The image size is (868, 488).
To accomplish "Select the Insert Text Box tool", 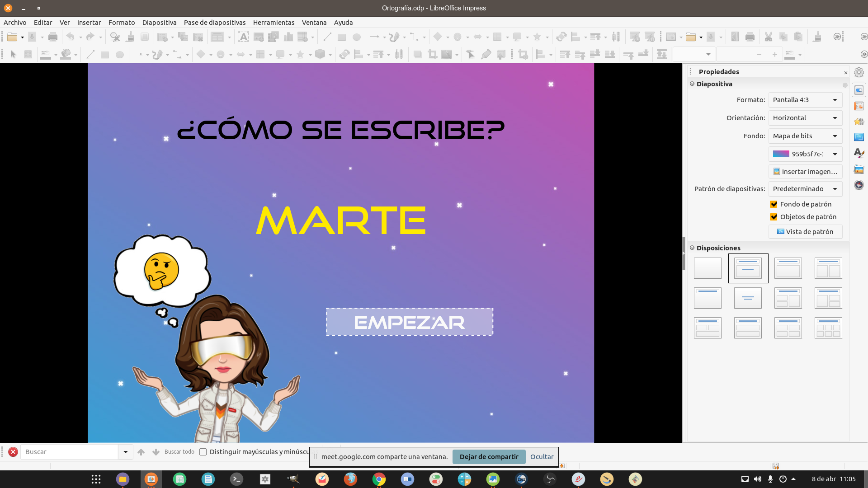I will tap(243, 37).
